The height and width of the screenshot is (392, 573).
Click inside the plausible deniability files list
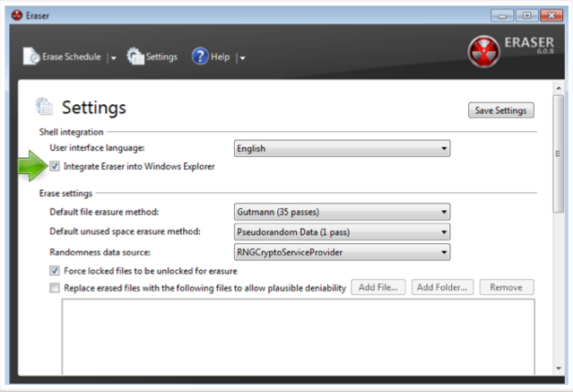tap(299, 336)
